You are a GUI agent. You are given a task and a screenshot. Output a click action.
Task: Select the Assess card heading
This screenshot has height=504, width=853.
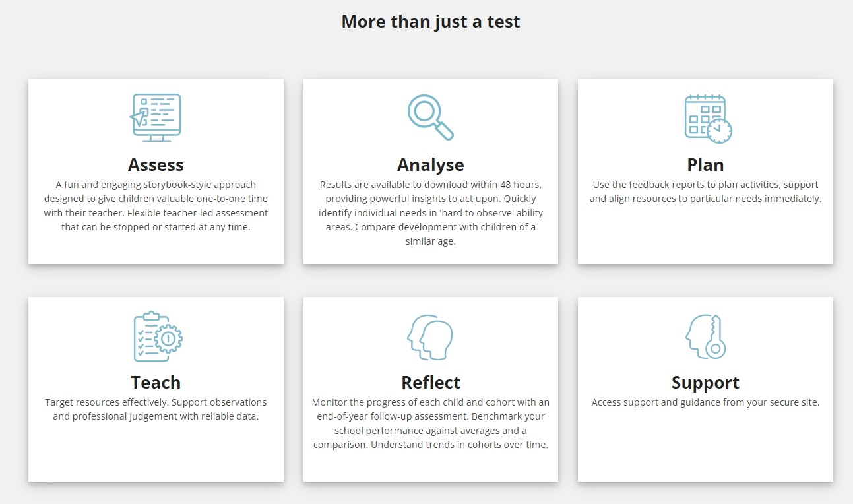click(156, 164)
